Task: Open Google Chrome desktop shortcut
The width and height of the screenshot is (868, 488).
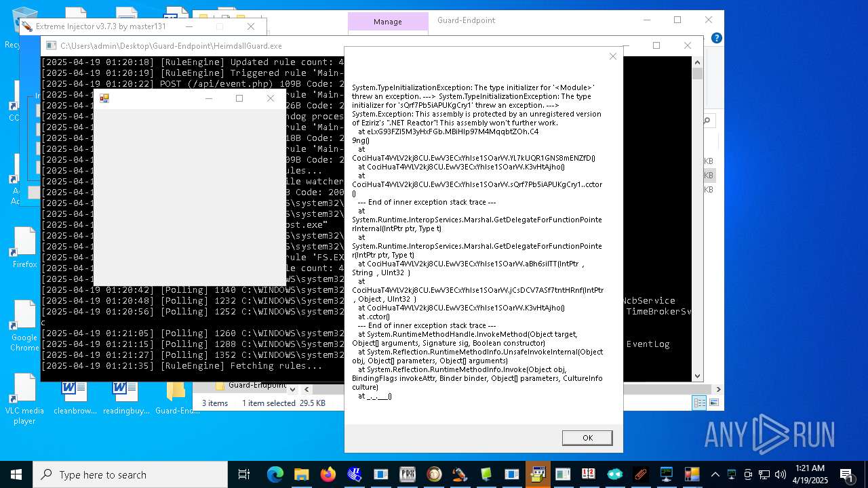Action: 24,325
